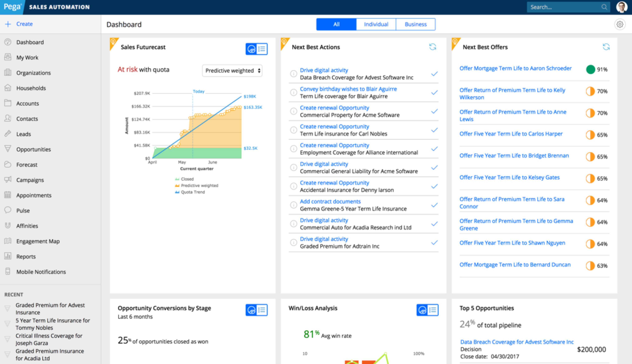
Task: Switch to the Individual tab
Action: tap(376, 24)
